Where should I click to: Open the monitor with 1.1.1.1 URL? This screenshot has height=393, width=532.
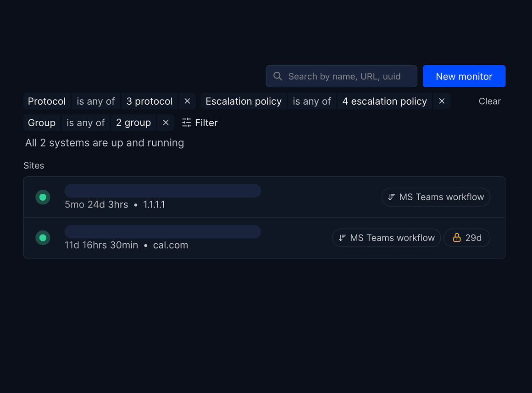(x=264, y=197)
